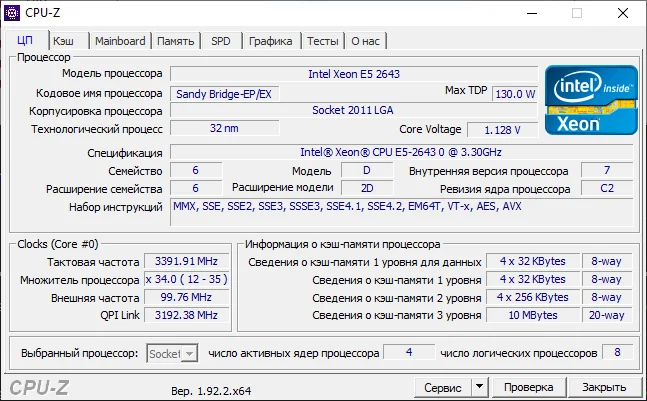The height and width of the screenshot is (401, 647).
Task: Click the Ревизия ядра процессора value C2
Action: 607,189
